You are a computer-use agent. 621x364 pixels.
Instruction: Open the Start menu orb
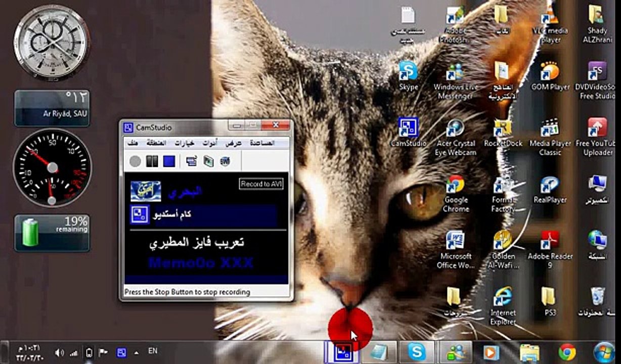click(x=604, y=352)
